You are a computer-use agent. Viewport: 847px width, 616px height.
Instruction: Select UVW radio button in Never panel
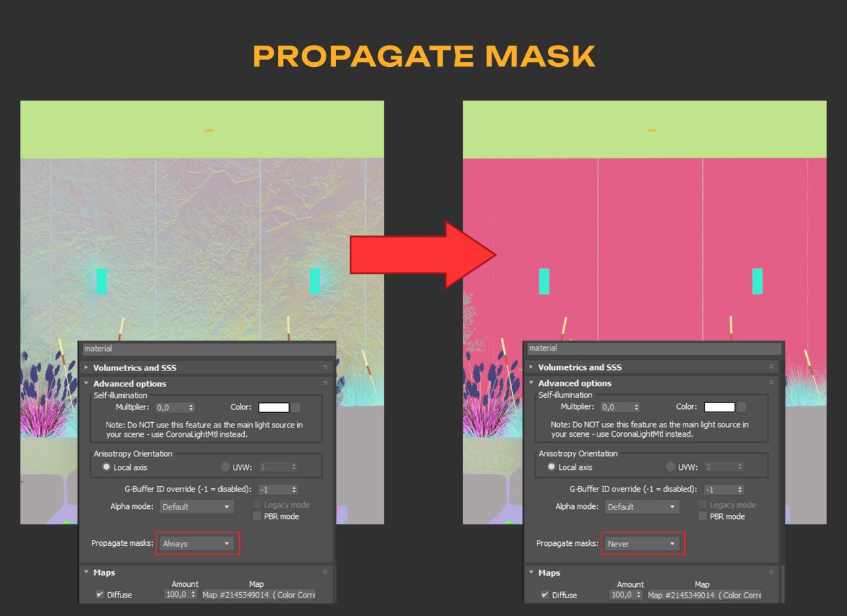coord(671,467)
